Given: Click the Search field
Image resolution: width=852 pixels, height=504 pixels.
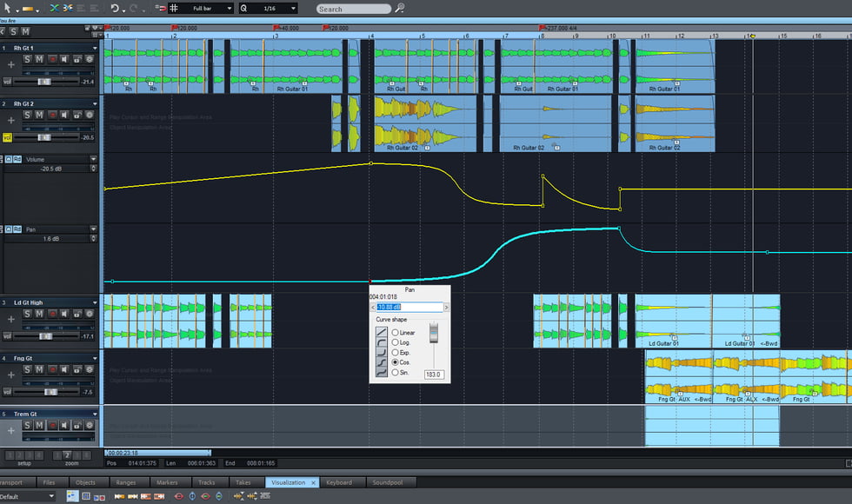Looking at the screenshot, I should [354, 9].
